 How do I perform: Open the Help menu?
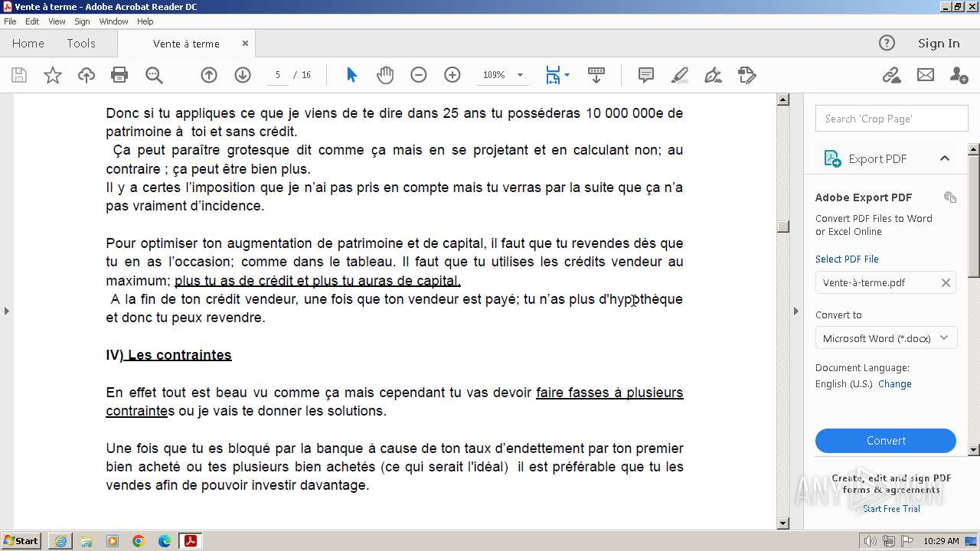pyautogui.click(x=145, y=21)
